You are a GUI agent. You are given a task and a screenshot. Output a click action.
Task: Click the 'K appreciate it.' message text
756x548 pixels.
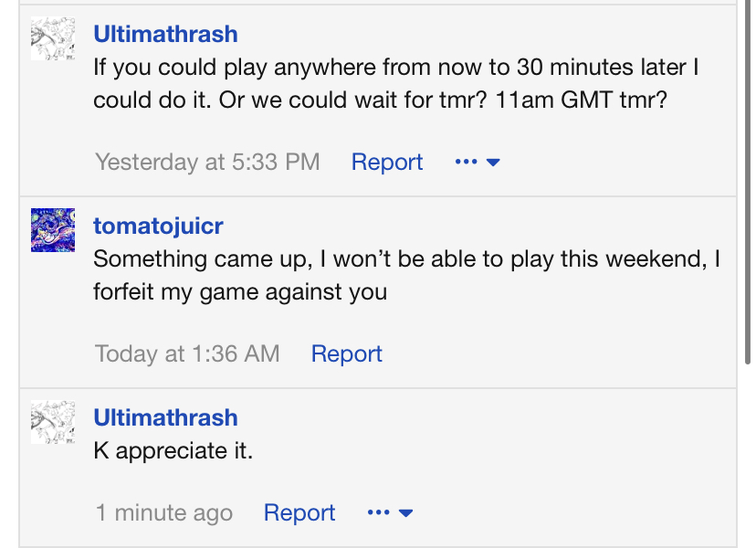point(173,450)
